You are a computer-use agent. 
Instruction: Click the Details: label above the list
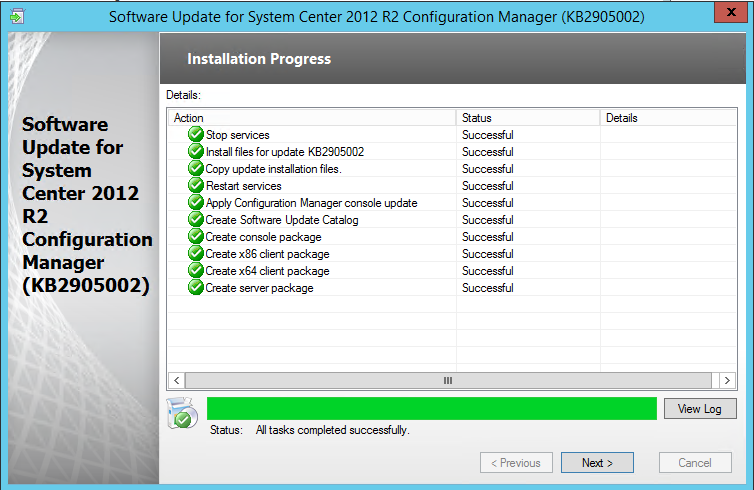coord(183,95)
